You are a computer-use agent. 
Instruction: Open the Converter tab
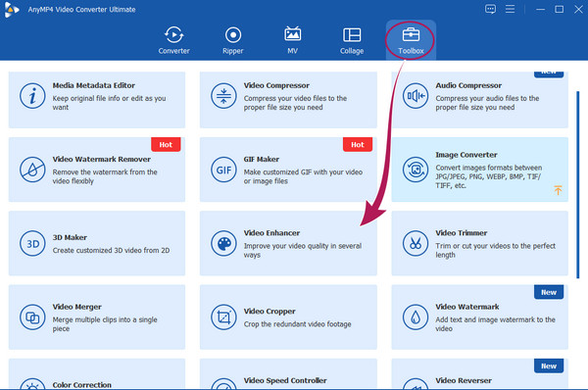[173, 40]
